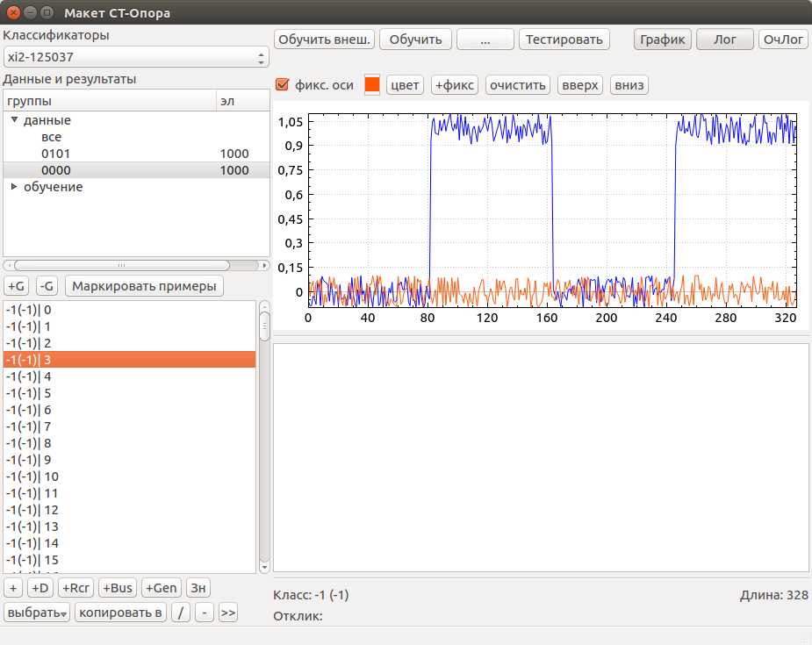Click the +Gen generator button
The width and height of the screenshot is (812, 645).
pyautogui.click(x=161, y=588)
